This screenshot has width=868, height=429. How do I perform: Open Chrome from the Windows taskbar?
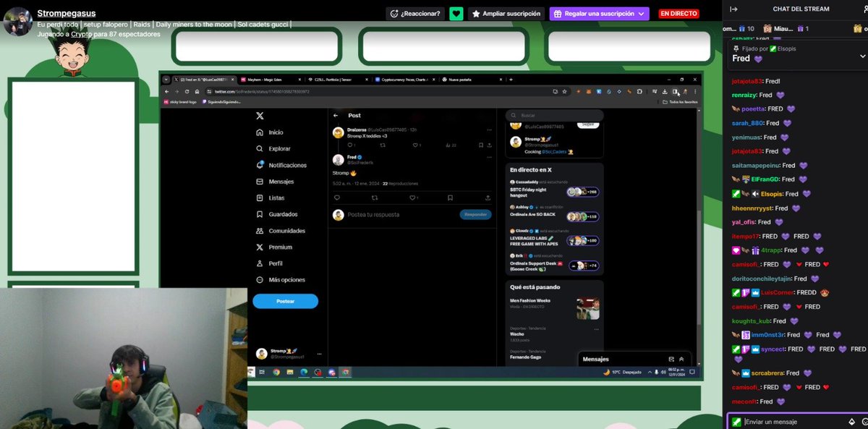click(x=276, y=372)
